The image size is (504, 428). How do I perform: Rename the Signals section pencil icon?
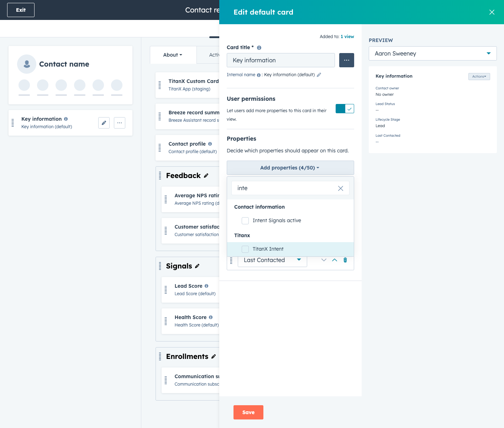click(197, 266)
